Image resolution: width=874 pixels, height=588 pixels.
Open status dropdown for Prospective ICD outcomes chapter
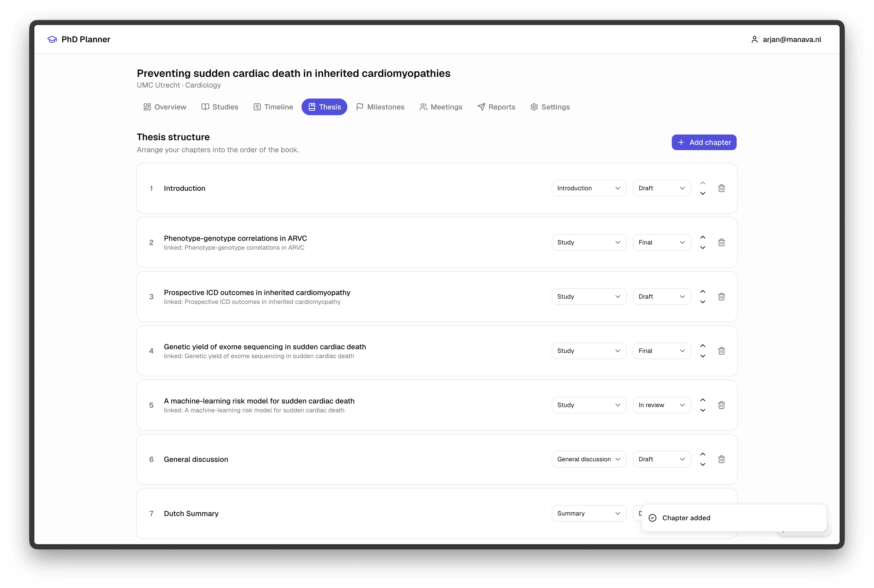coord(662,297)
